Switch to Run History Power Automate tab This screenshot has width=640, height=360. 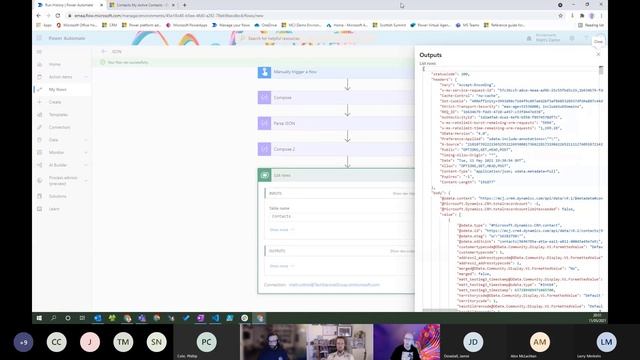tap(70, 5)
